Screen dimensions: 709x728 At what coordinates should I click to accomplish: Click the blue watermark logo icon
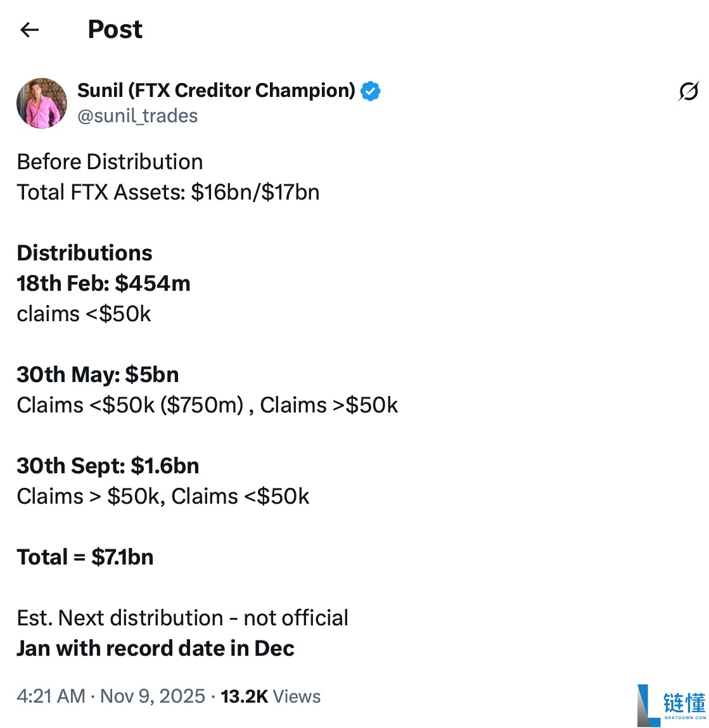(x=648, y=705)
